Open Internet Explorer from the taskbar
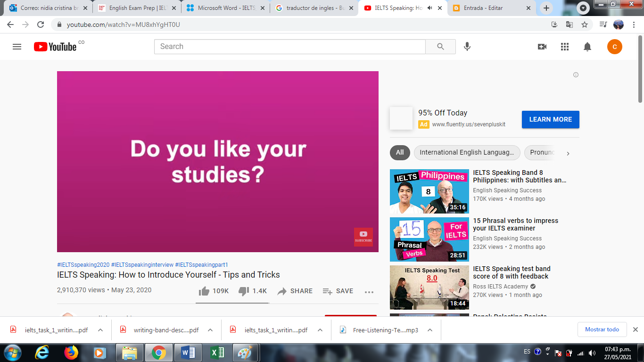 coord(42,353)
